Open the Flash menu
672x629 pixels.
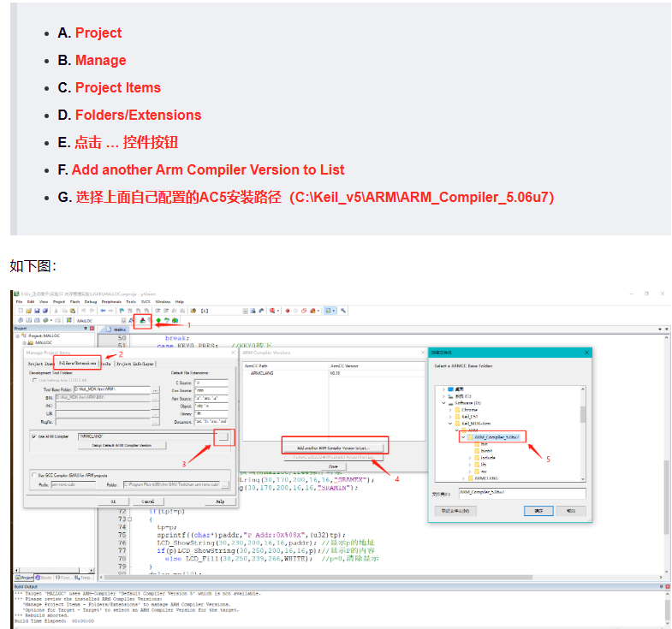coord(74,302)
